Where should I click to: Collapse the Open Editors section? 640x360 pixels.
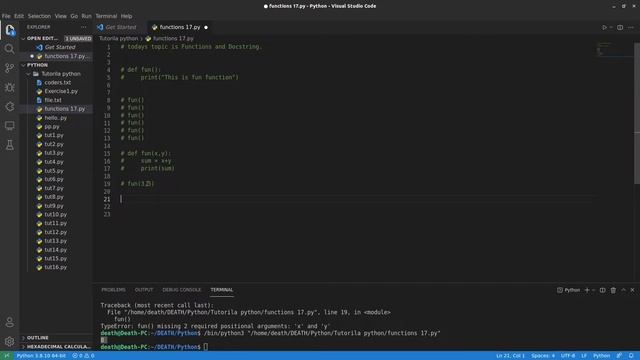(x=23, y=38)
